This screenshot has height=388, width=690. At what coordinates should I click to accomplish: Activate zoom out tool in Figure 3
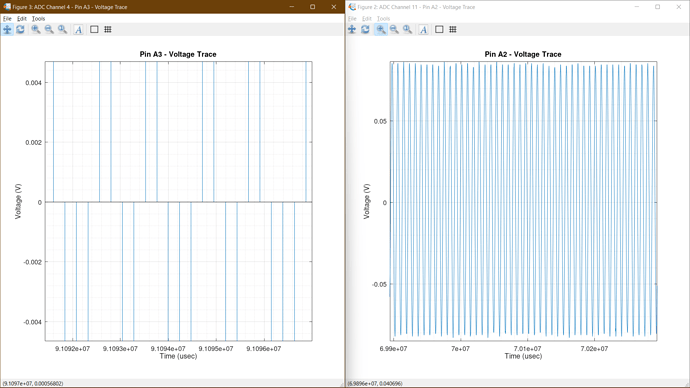coord(49,29)
